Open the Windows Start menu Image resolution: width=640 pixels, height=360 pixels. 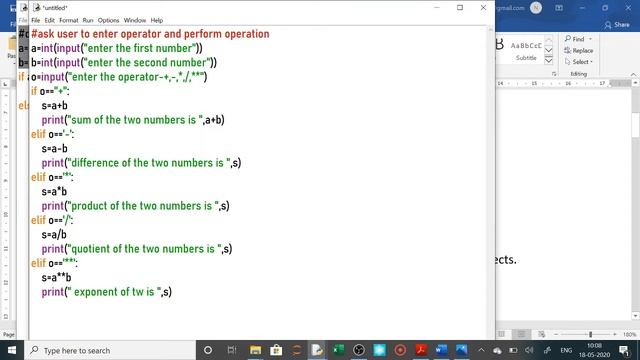click(x=12, y=350)
